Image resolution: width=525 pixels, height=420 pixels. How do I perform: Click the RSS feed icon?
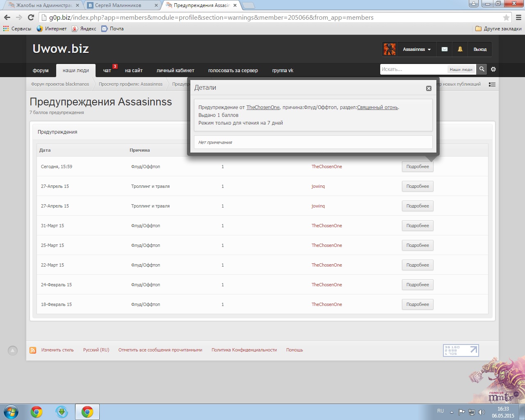click(x=33, y=350)
